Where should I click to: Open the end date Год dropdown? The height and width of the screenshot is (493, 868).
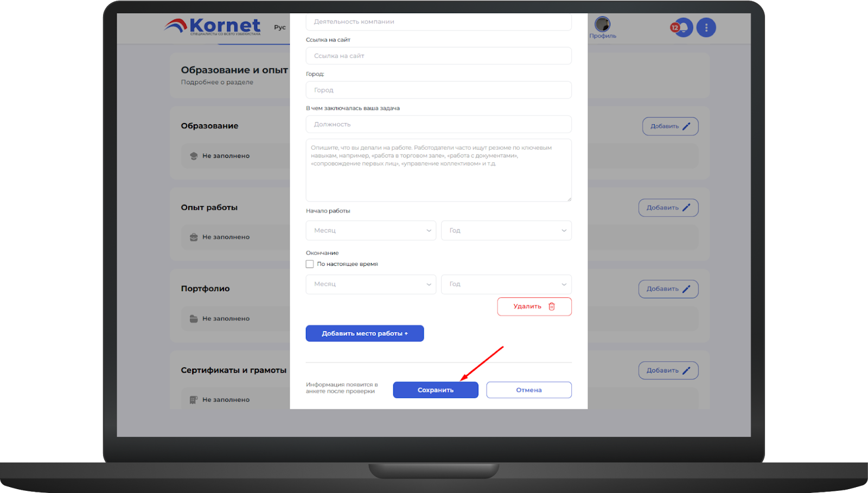(506, 284)
